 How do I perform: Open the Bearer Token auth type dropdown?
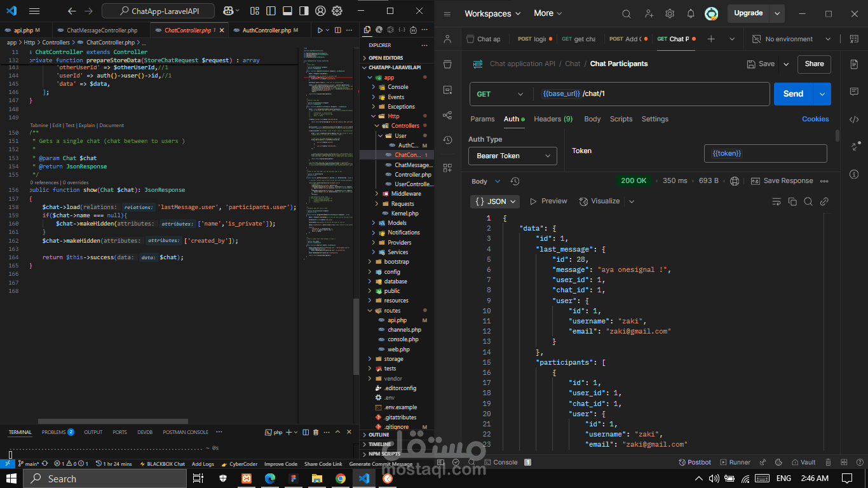pyautogui.click(x=513, y=156)
